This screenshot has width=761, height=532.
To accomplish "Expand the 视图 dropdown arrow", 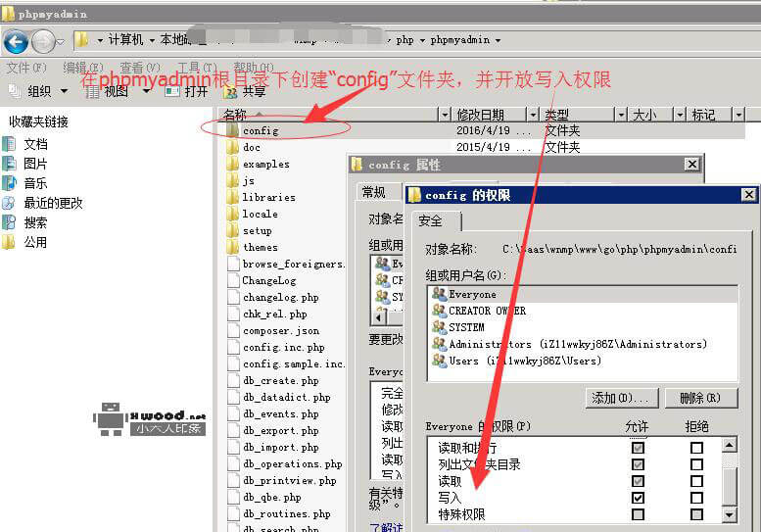I will (x=146, y=91).
